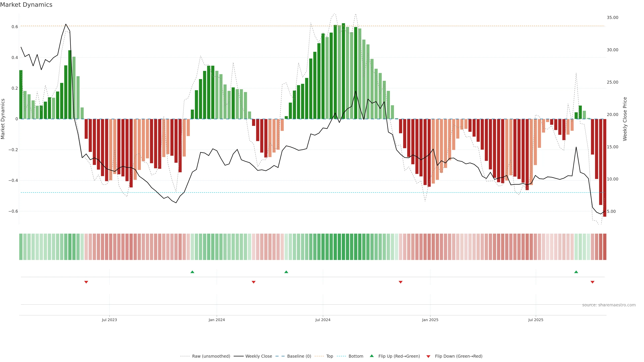Click the darkest red heat strip cell at far right

point(604,247)
